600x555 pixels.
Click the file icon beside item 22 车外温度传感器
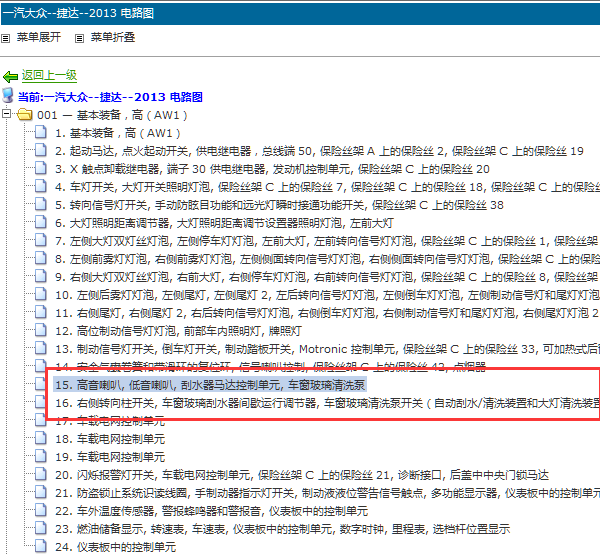[x=41, y=510]
